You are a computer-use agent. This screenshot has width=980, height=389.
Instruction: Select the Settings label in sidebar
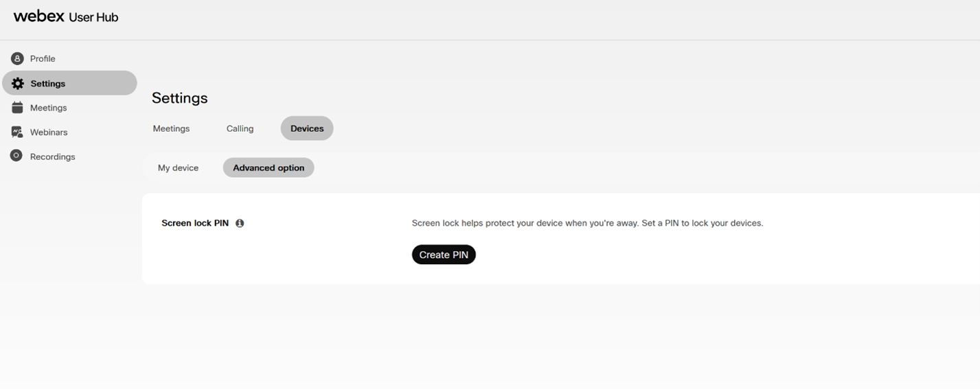click(48, 83)
